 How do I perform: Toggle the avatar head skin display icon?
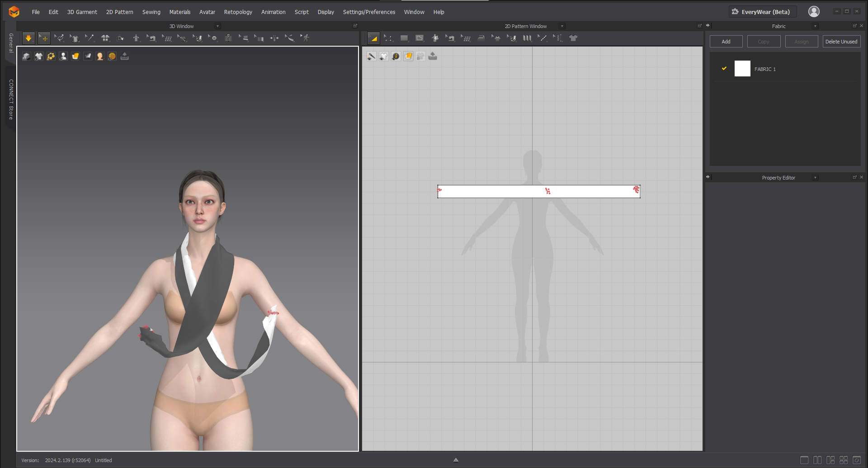click(100, 57)
